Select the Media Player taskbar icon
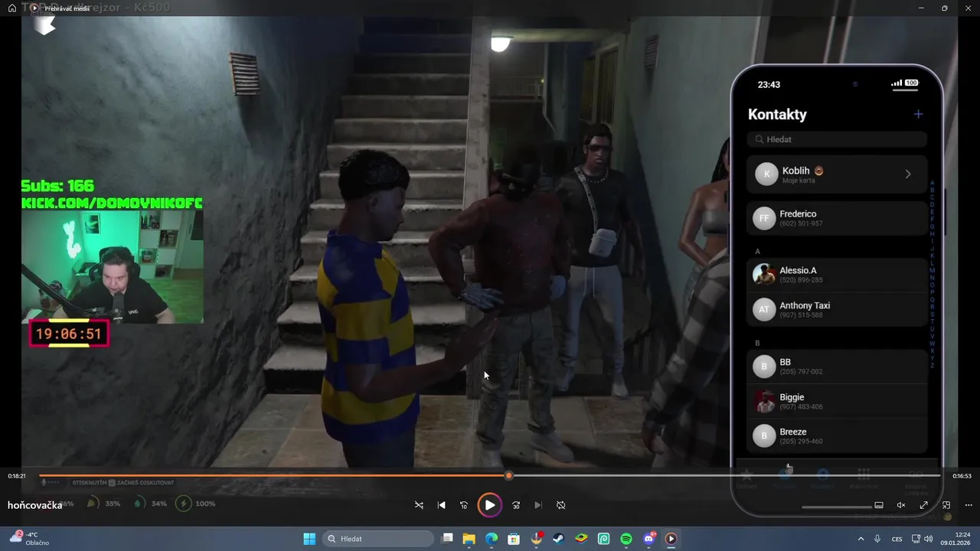 [671, 539]
